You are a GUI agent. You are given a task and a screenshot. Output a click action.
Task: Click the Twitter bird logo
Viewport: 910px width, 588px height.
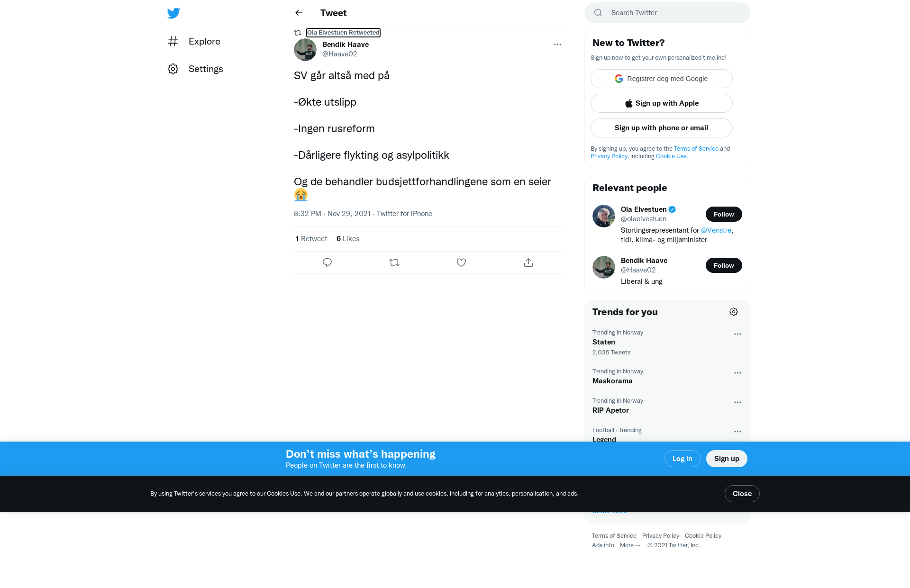pyautogui.click(x=173, y=13)
